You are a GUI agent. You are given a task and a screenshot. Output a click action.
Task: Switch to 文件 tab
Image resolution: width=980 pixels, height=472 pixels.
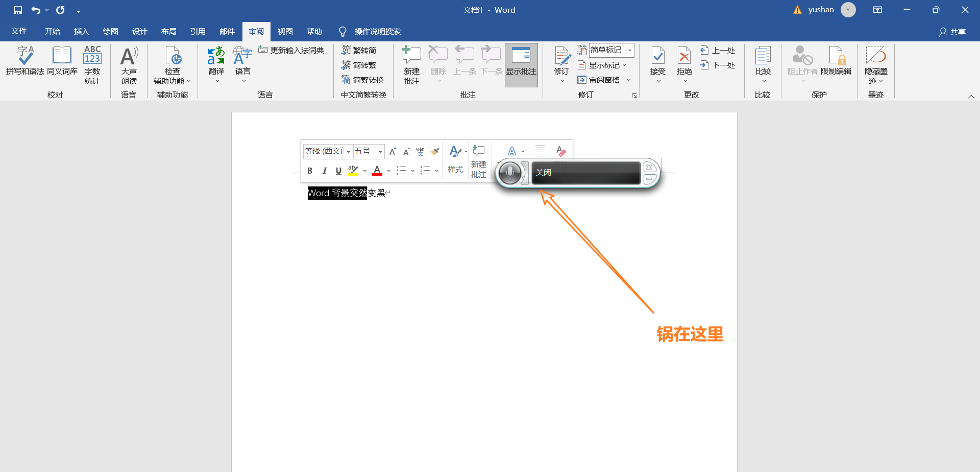(19, 31)
